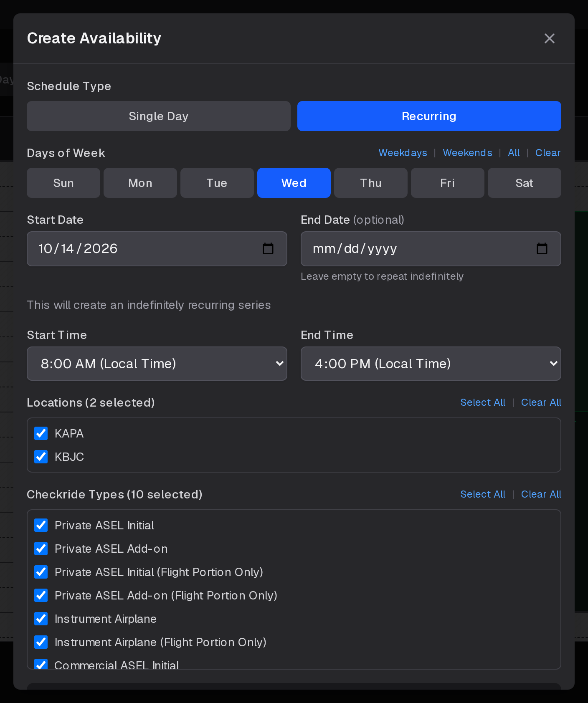Select All locations link
The image size is (588, 703).
coord(483,402)
